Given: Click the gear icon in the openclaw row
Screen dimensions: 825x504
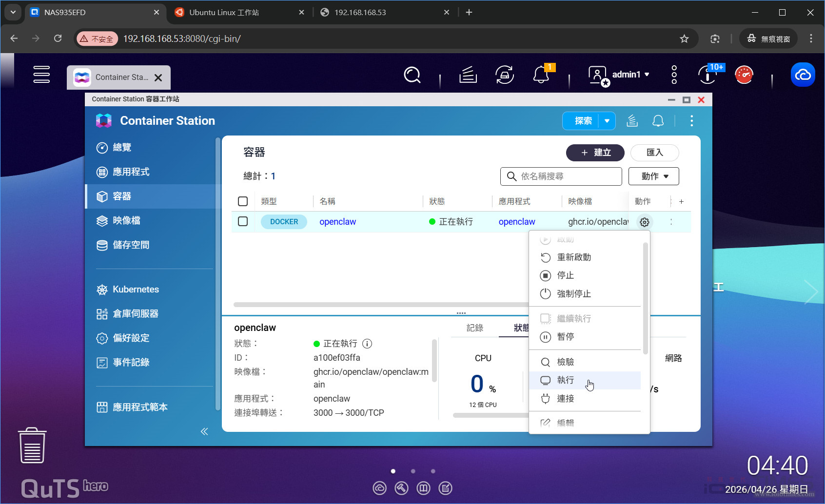Looking at the screenshot, I should [x=644, y=222].
